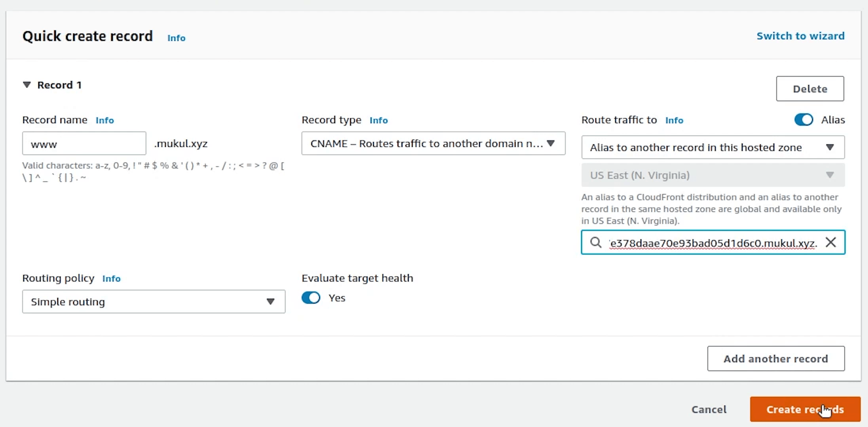The image size is (868, 427).
Task: Open Info beside Record type label
Action: point(378,120)
